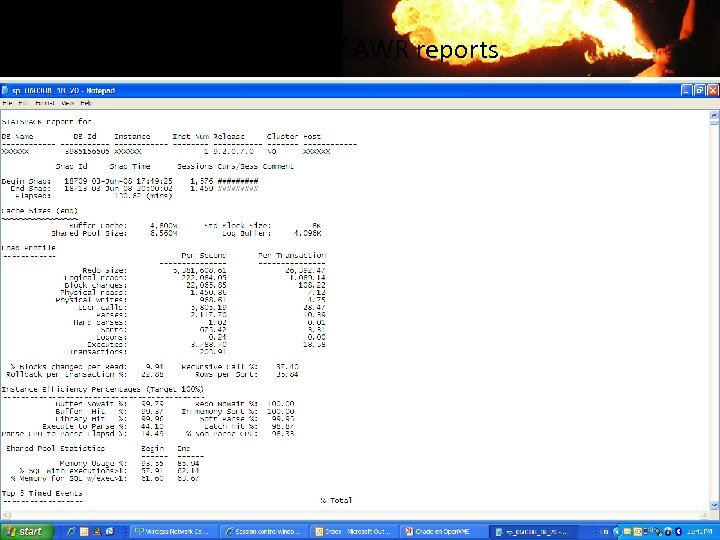
Task: Click the 'Top 5 Timed Events' heading
Action: click(42, 493)
